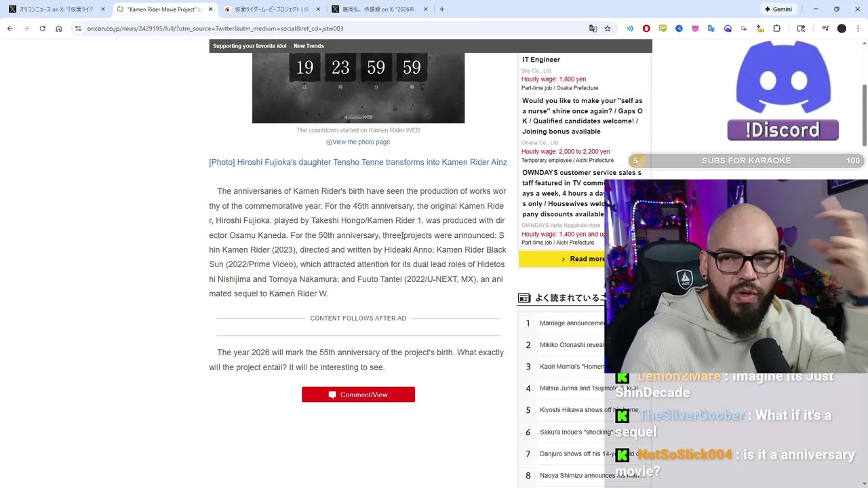Click the streamer webcam overlay
The height and width of the screenshot is (488, 868).
tap(736, 276)
